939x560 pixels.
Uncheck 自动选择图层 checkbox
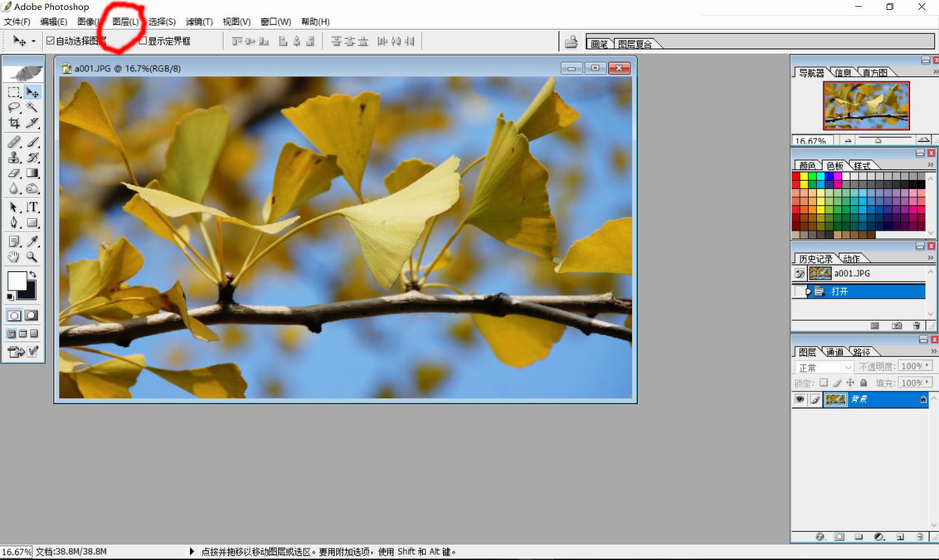tap(51, 41)
